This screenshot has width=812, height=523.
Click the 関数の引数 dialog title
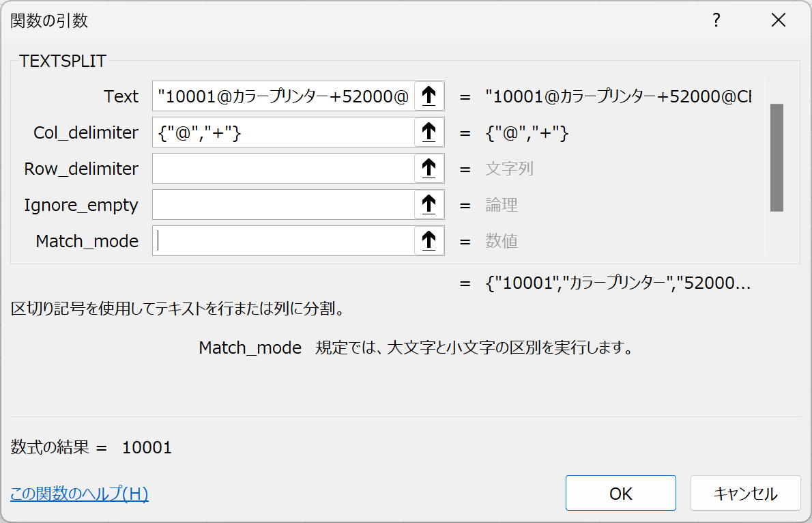(x=49, y=20)
